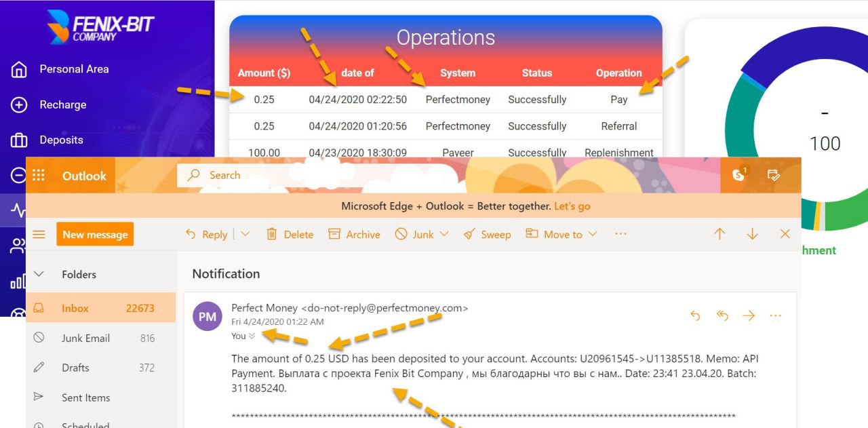This screenshot has height=428, width=868.
Task: Click the 04/24/2020 02:22:50 date cell
Action: click(x=358, y=100)
